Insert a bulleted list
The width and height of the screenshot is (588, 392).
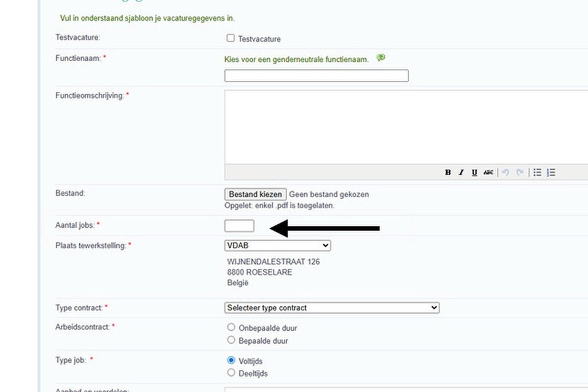coord(537,173)
